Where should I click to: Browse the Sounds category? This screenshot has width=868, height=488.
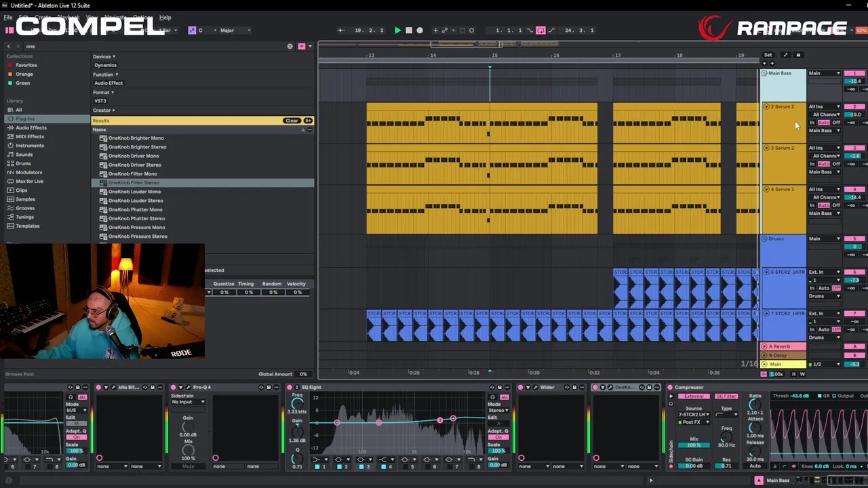point(24,155)
